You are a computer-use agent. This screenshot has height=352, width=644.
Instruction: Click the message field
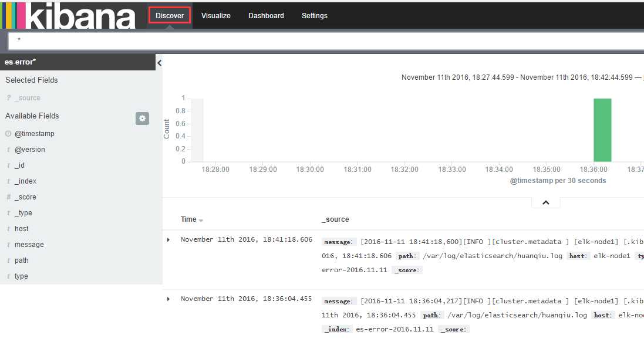point(29,245)
